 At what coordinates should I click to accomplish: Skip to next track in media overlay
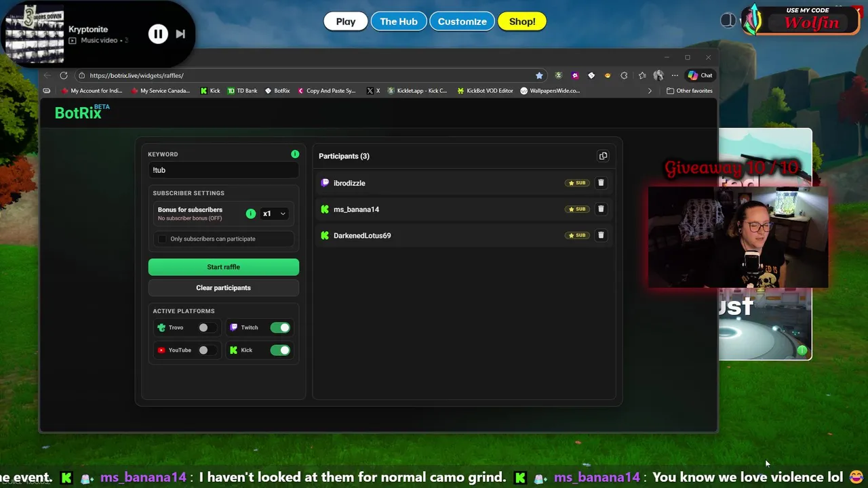180,34
